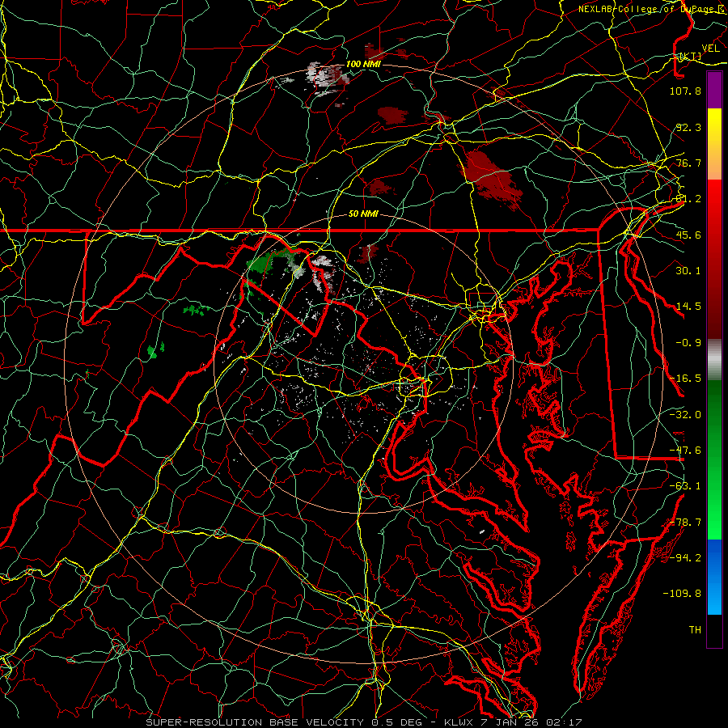
Task: Select the -32.0 velocity scale value
Action: click(685, 415)
